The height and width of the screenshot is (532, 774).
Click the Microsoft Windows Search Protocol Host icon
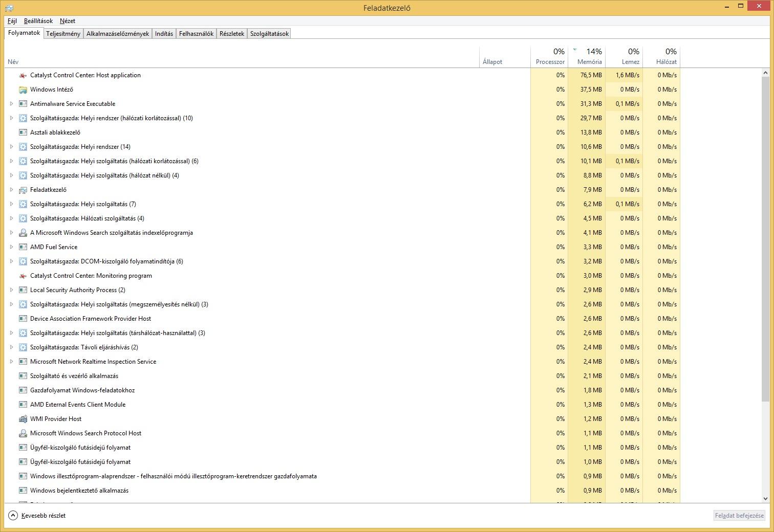tap(23, 433)
